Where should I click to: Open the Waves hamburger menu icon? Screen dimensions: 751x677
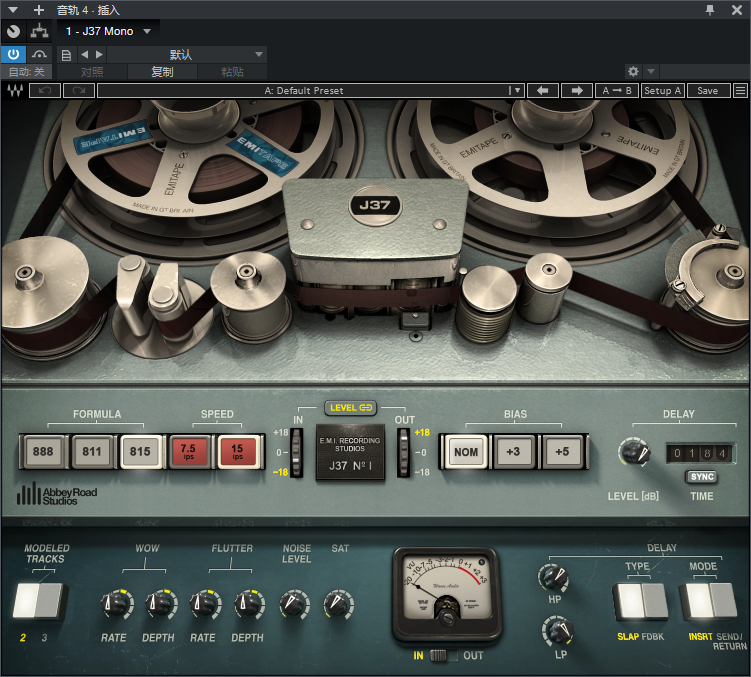[x=740, y=90]
